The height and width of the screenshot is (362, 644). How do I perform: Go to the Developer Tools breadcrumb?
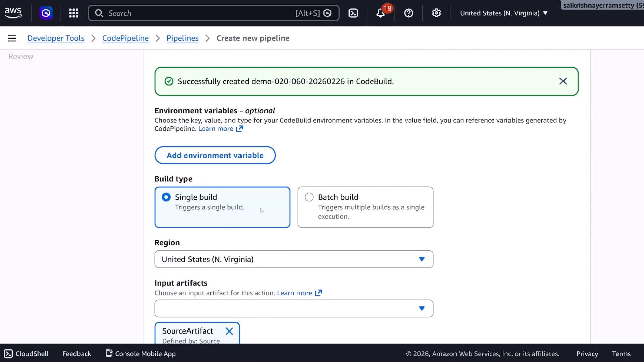click(56, 38)
